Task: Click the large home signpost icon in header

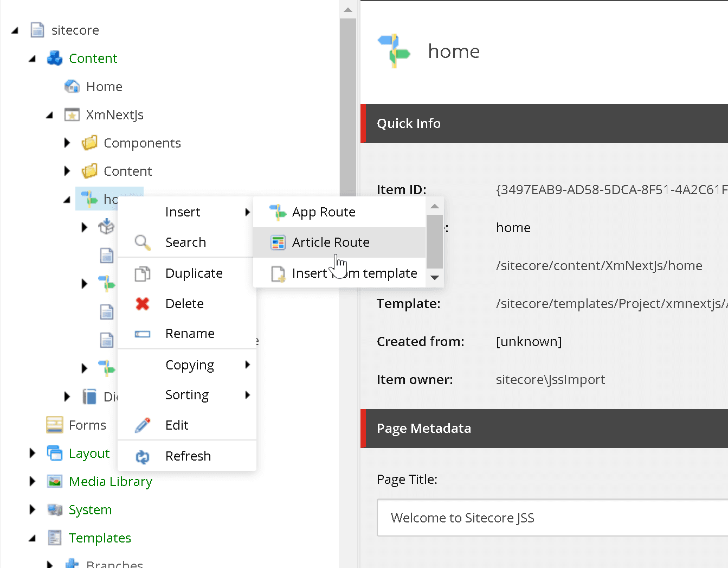Action: (x=394, y=51)
